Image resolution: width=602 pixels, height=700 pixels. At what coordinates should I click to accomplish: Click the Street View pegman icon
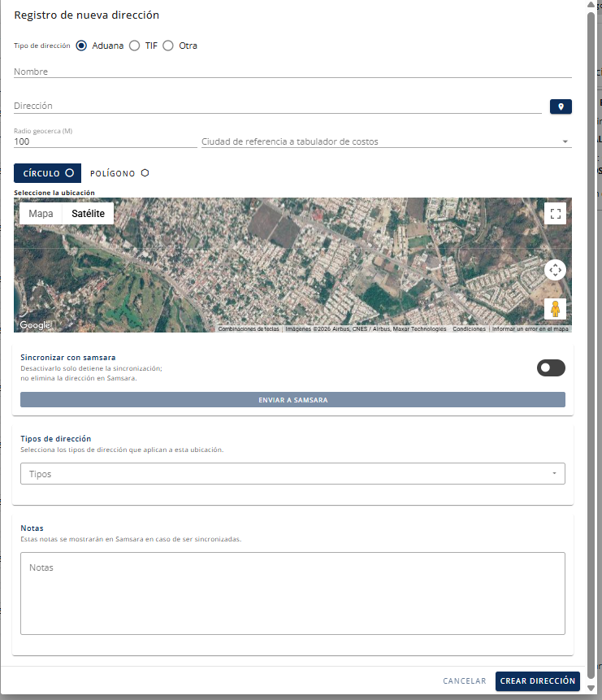coord(555,309)
